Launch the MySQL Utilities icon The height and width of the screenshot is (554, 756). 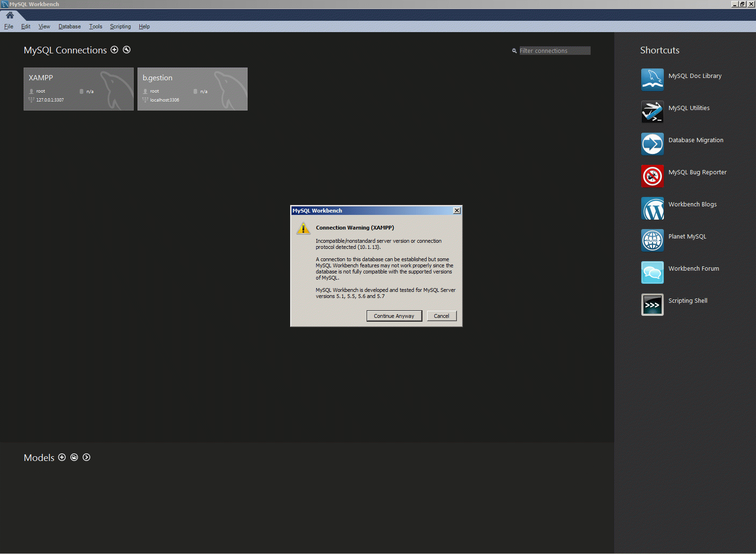point(653,112)
